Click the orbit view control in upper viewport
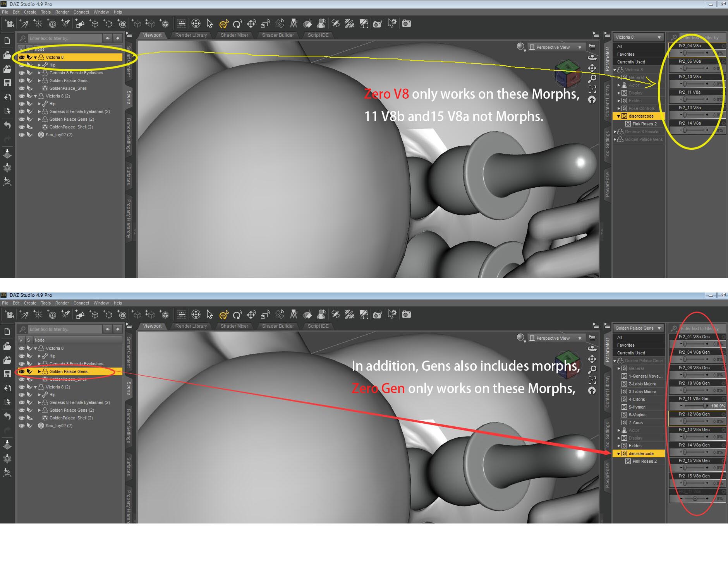This screenshot has height=585, width=728. click(x=592, y=58)
